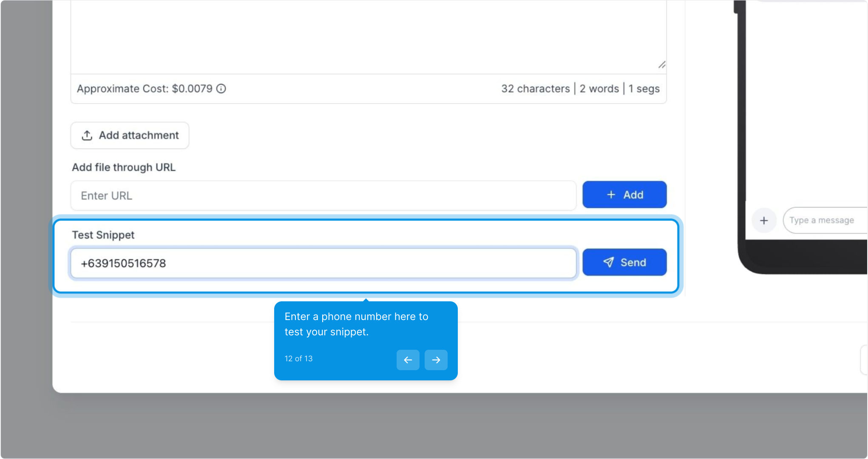Click the upload icon in Add attachment
Screen dimensions: 868x459
click(x=87, y=136)
